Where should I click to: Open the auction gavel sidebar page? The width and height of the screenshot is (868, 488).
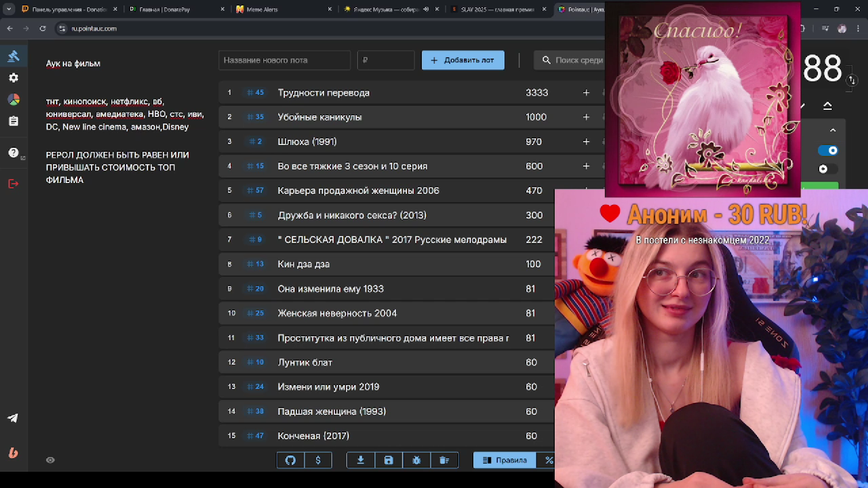[x=14, y=56]
